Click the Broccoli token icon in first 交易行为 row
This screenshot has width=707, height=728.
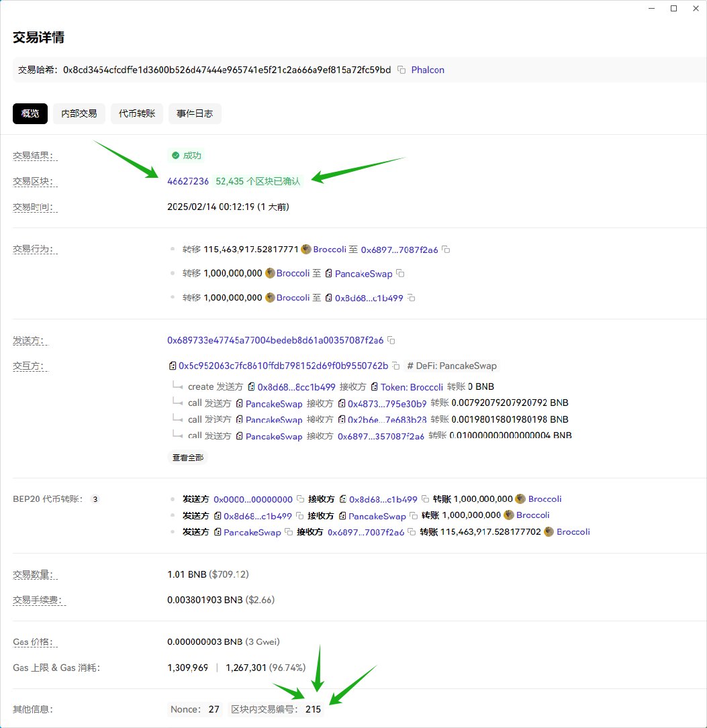click(305, 250)
